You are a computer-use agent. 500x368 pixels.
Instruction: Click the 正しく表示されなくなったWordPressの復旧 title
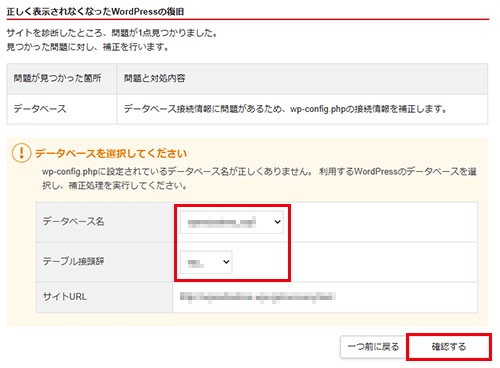click(x=95, y=12)
